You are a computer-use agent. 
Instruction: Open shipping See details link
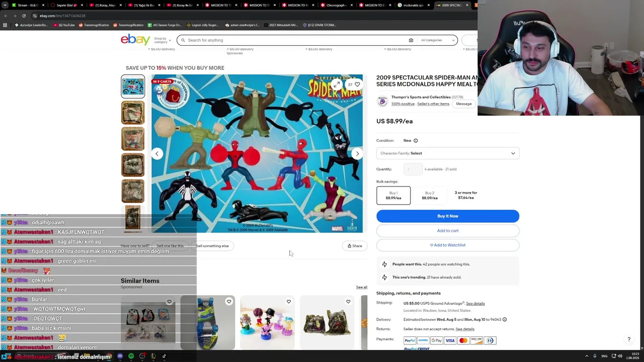(475, 304)
